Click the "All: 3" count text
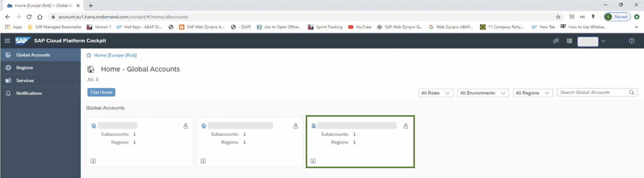Image resolution: width=644 pixels, height=178 pixels. [x=93, y=80]
